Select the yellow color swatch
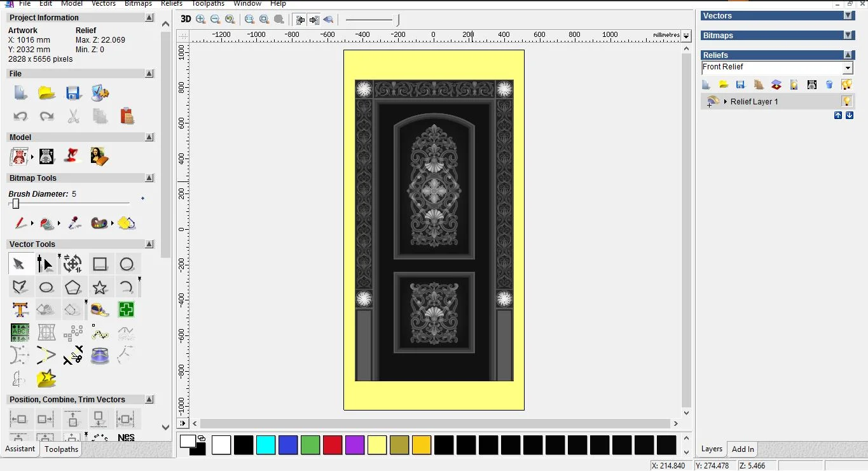The width and height of the screenshot is (868, 471). coord(377,446)
